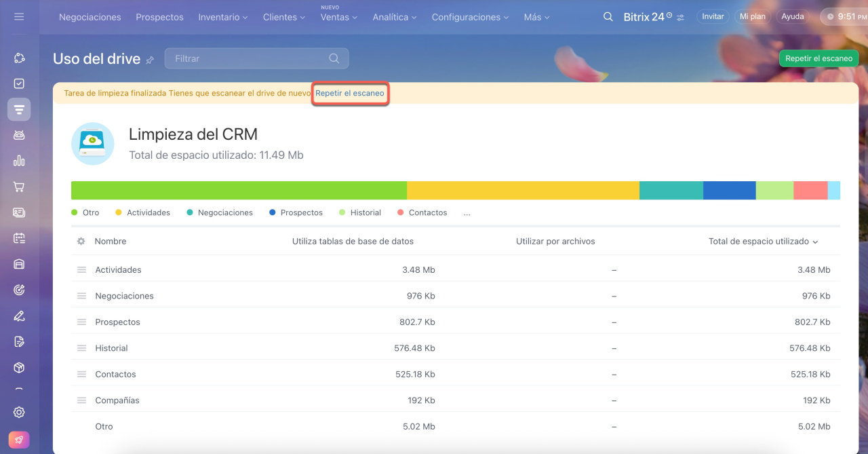
Task: Click the yellow Actividades segment in usage bar
Action: pyautogui.click(x=522, y=190)
